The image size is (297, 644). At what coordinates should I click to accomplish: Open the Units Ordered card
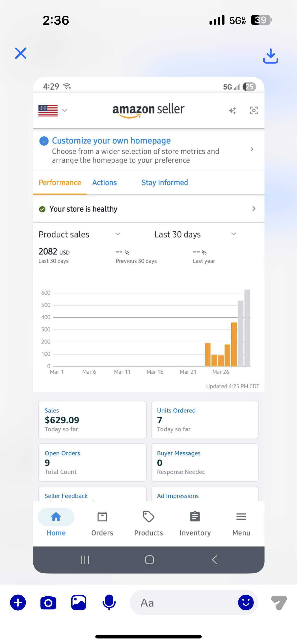205,420
